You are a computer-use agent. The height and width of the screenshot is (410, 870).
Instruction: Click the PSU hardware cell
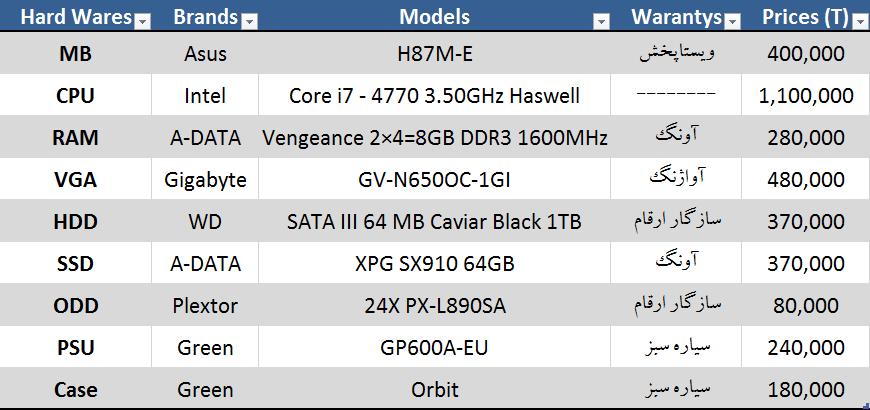[76, 348]
